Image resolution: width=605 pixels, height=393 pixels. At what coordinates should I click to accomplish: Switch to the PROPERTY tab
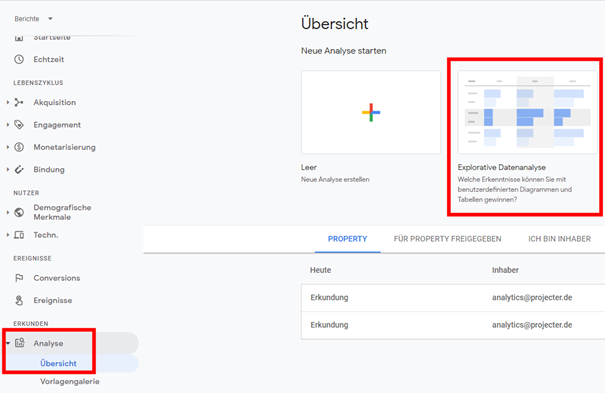[x=347, y=239]
